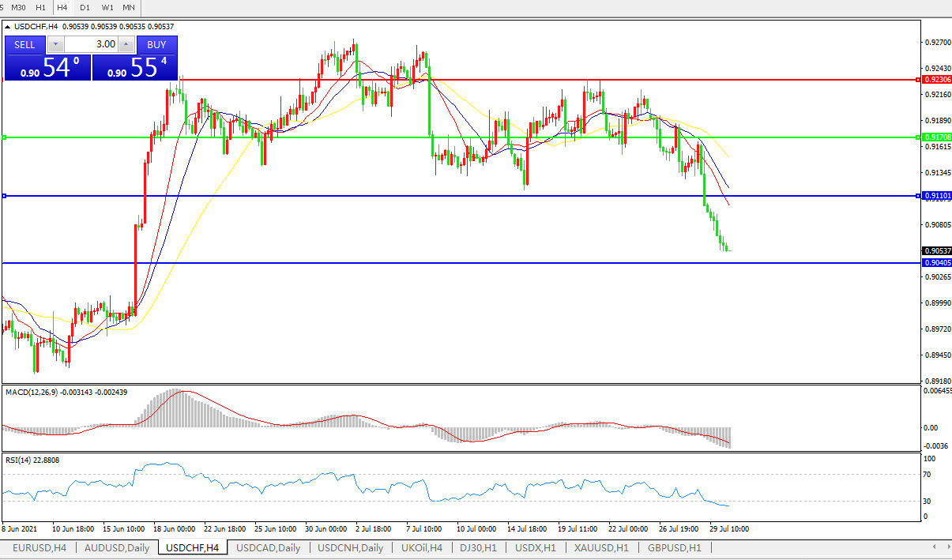Switch to M30 timeframe
The width and height of the screenshot is (952, 560).
point(18,7)
